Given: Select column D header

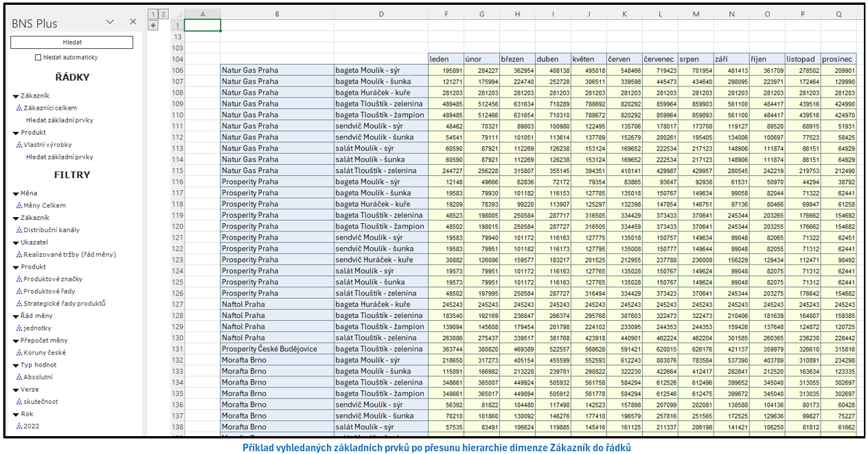Looking at the screenshot, I should [x=380, y=14].
